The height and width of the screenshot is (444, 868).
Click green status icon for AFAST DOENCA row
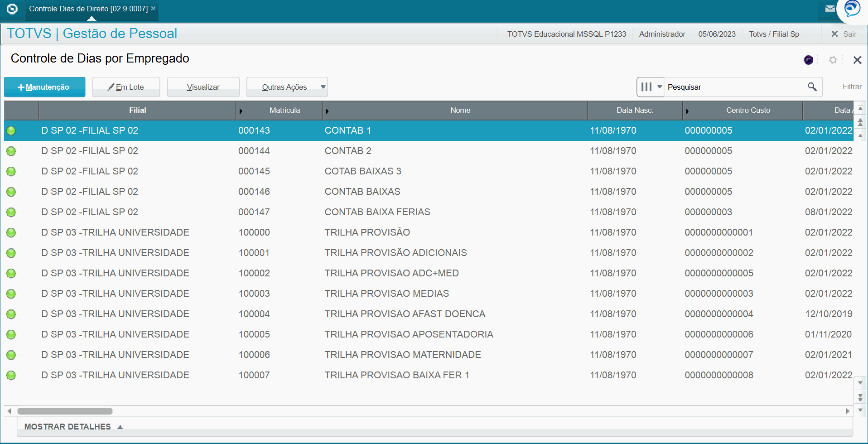[11, 314]
